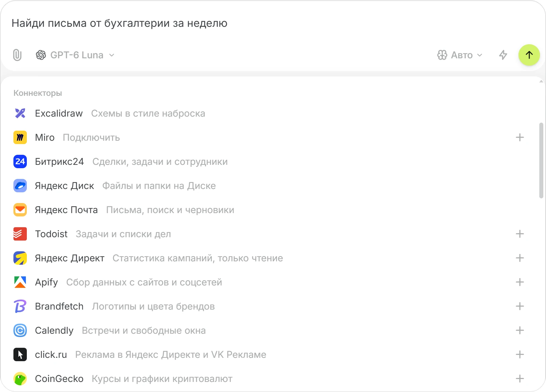546x392 pixels.
Task: Click the Calendly connector icon
Action: [x=20, y=330]
